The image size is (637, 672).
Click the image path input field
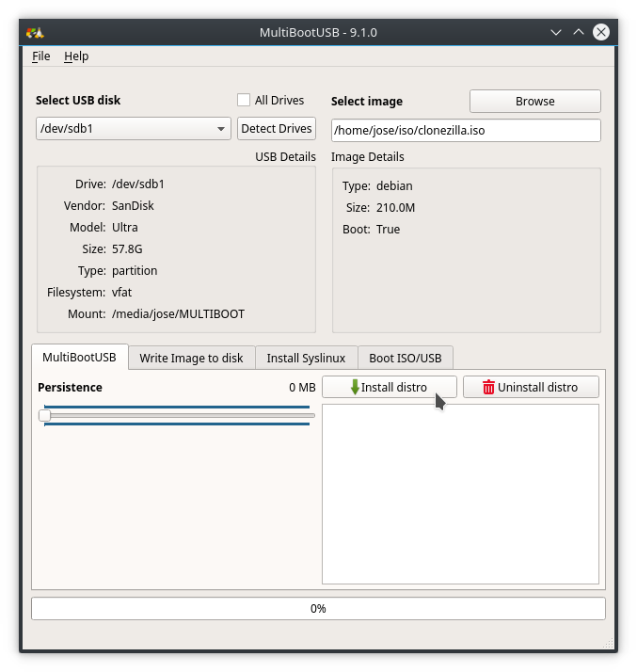(466, 130)
